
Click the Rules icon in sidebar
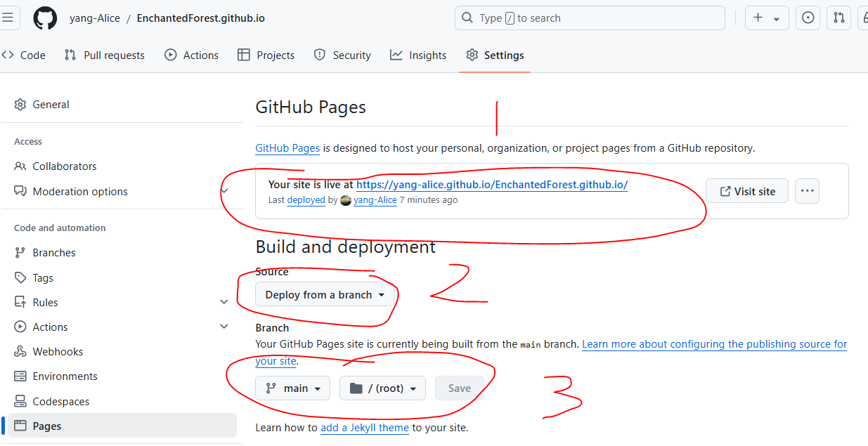point(20,303)
